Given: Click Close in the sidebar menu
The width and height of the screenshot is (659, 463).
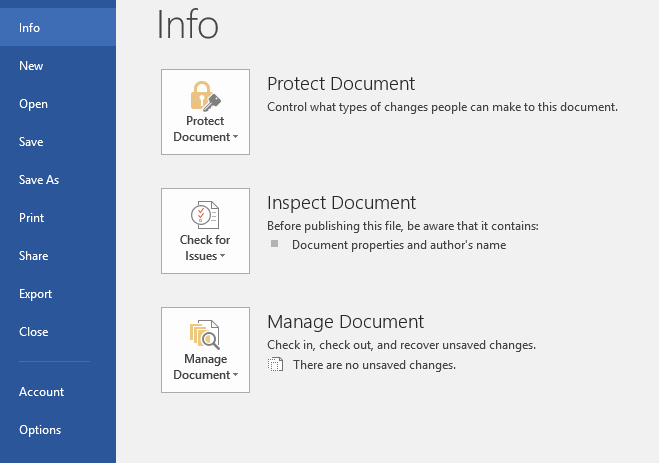Looking at the screenshot, I should [x=58, y=332].
